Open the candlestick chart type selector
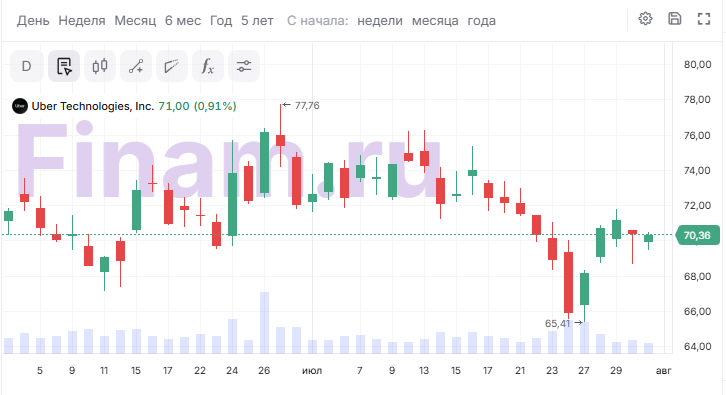This screenshot has width=726, height=395. click(100, 66)
